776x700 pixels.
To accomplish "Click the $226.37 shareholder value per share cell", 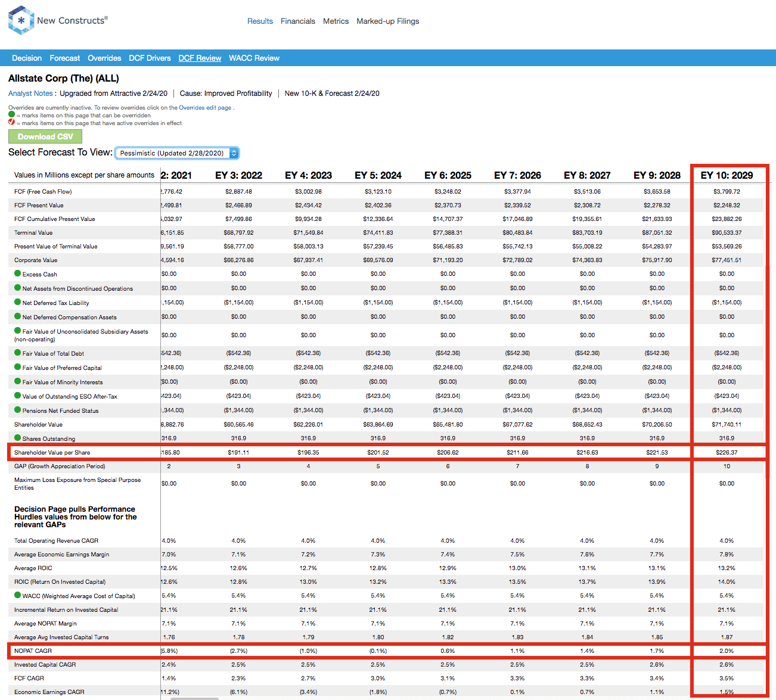I will [x=727, y=453].
